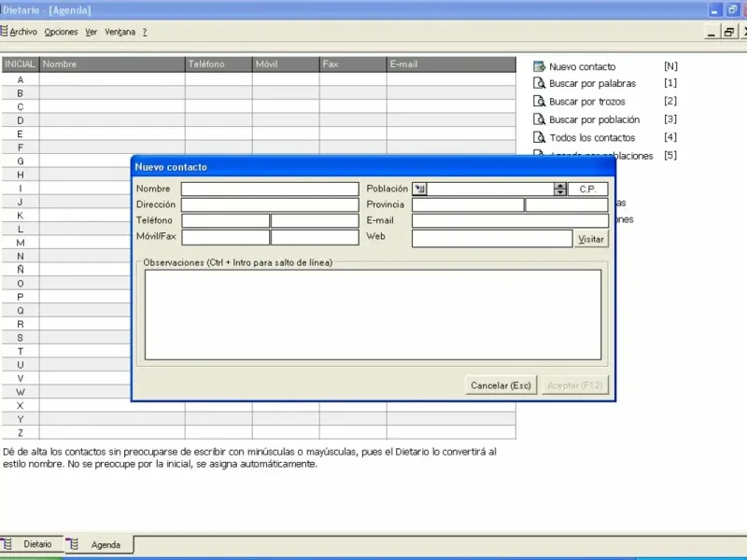This screenshot has width=747, height=560.
Task: Select initial letter A row
Action: click(x=259, y=79)
